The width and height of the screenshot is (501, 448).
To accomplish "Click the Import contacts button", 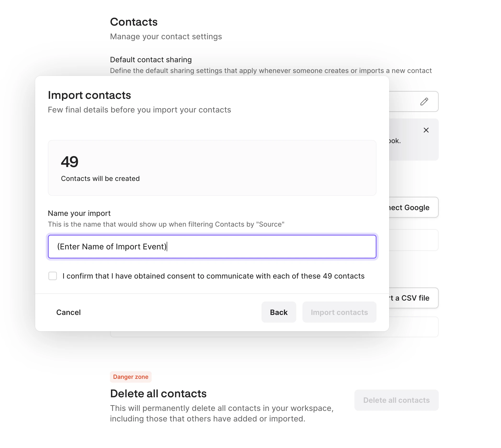I will 339,312.
